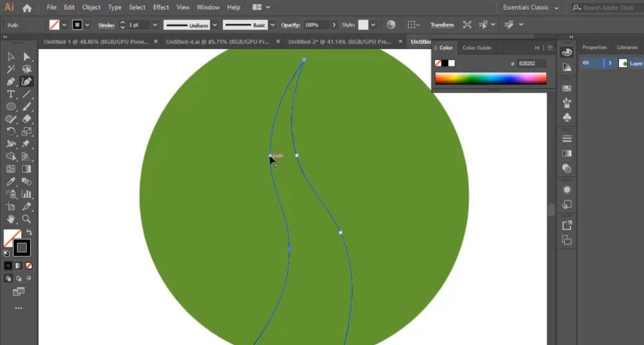Open the Brushes panel icon in dock
644x345 pixels.
point(567,103)
